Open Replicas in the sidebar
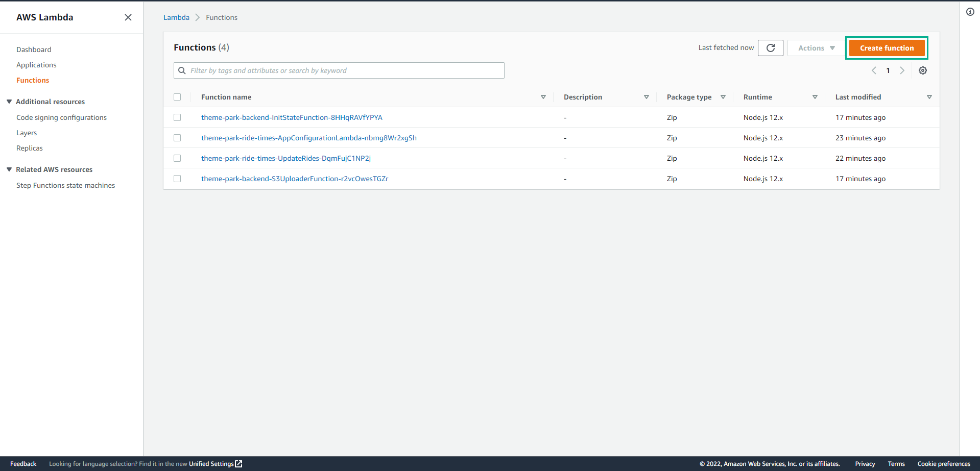980x471 pixels. (30, 148)
